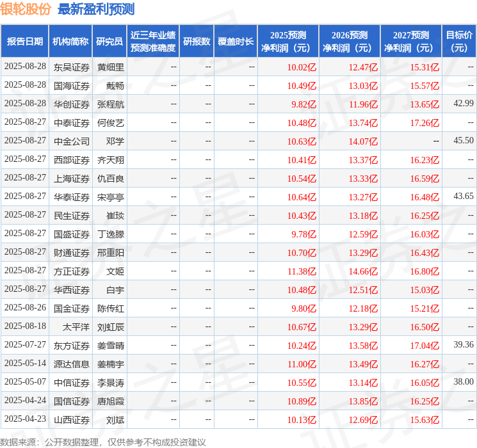
Task: Click the 国信证券 institution cell
Action: tap(72, 401)
